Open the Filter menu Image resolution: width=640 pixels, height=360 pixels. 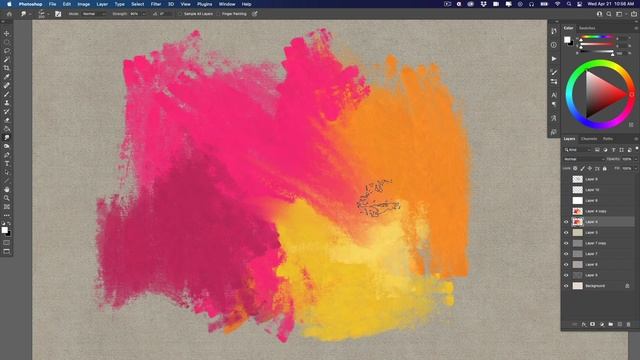[156, 4]
